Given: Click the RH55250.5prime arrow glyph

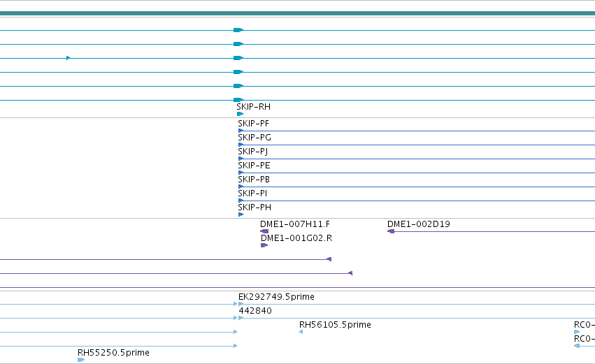Looking at the screenshot, I should click(x=81, y=360).
